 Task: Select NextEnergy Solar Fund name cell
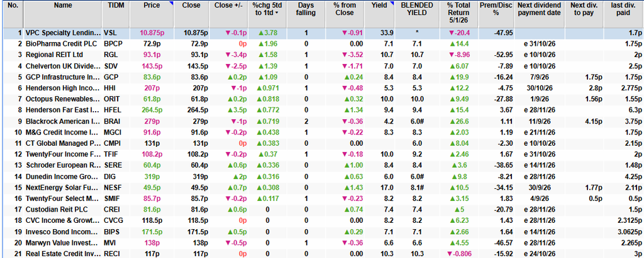coord(63,188)
